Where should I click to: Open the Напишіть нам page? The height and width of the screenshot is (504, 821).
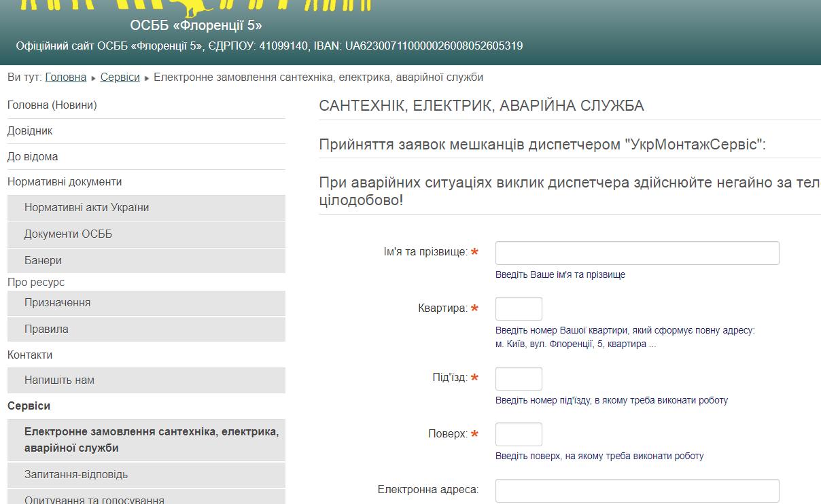[x=146, y=380]
